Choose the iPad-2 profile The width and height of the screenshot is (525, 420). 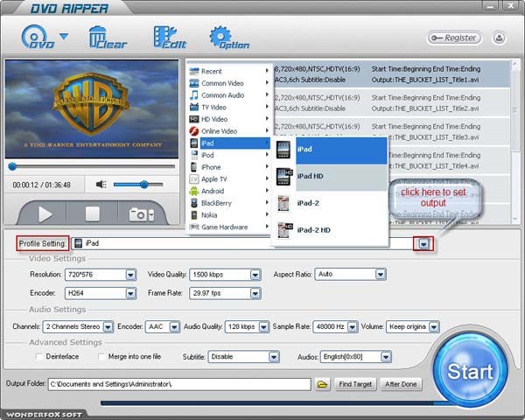(331, 203)
